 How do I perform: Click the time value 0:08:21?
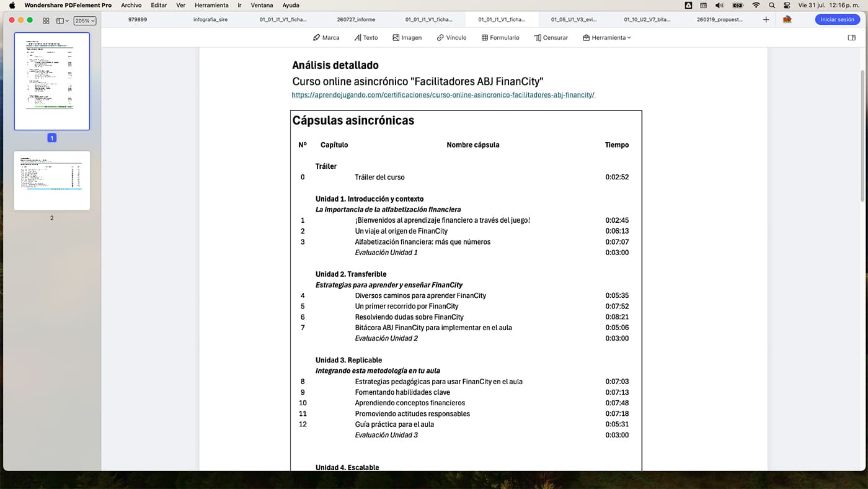617,317
